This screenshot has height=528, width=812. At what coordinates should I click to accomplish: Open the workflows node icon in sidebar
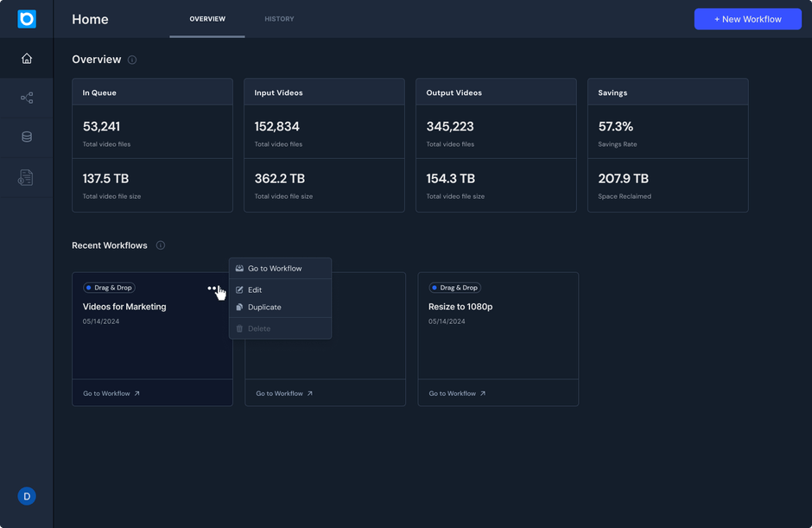pos(27,99)
